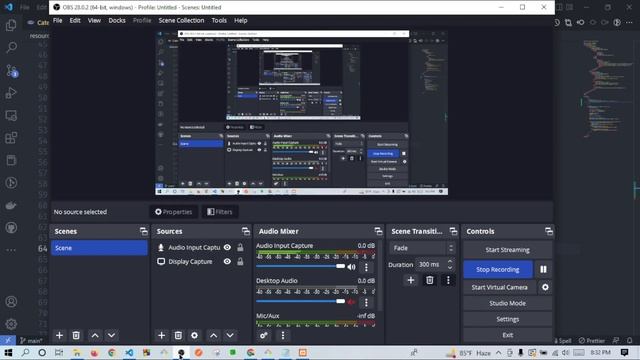
Task: Open the Edit menu in OBS
Action: (x=75, y=20)
